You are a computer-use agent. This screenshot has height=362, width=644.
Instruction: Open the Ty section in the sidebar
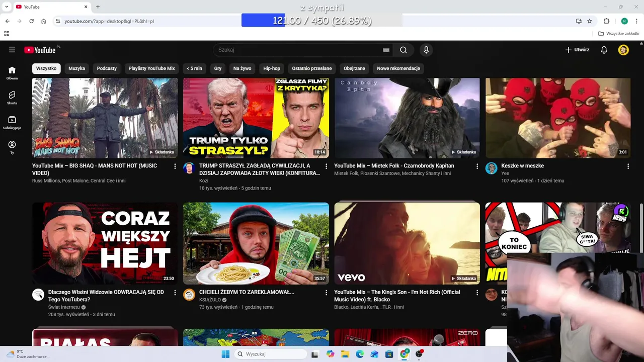point(12,147)
